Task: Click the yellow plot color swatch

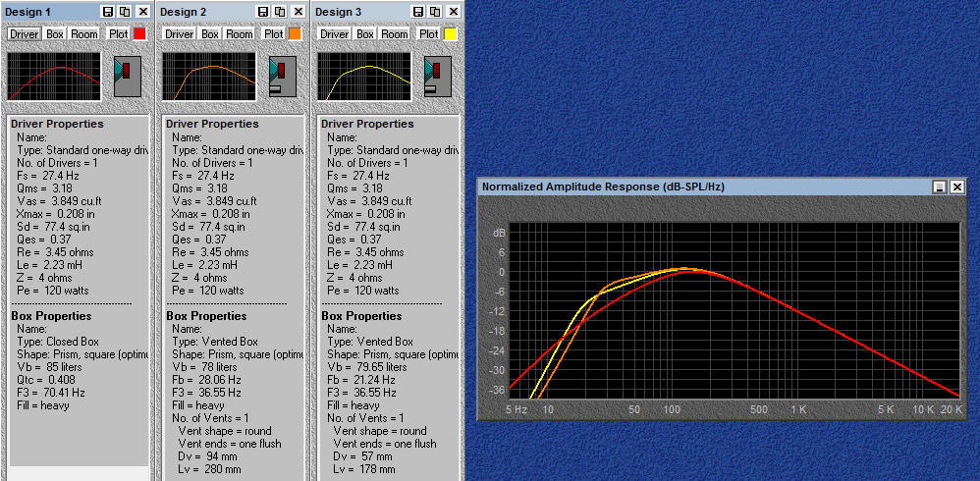Action: tap(450, 33)
